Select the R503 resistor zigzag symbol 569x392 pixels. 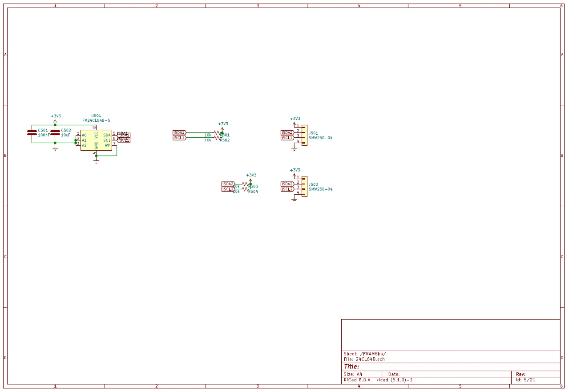[245, 184]
